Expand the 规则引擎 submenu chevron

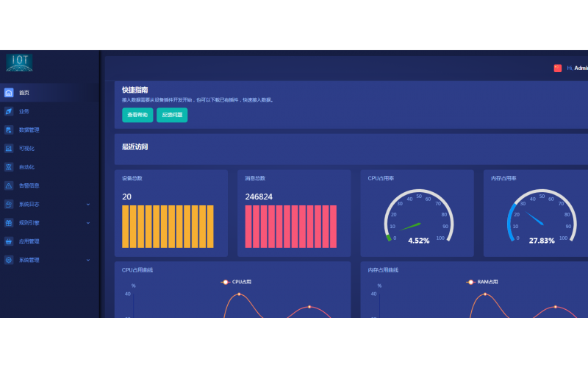click(x=88, y=222)
